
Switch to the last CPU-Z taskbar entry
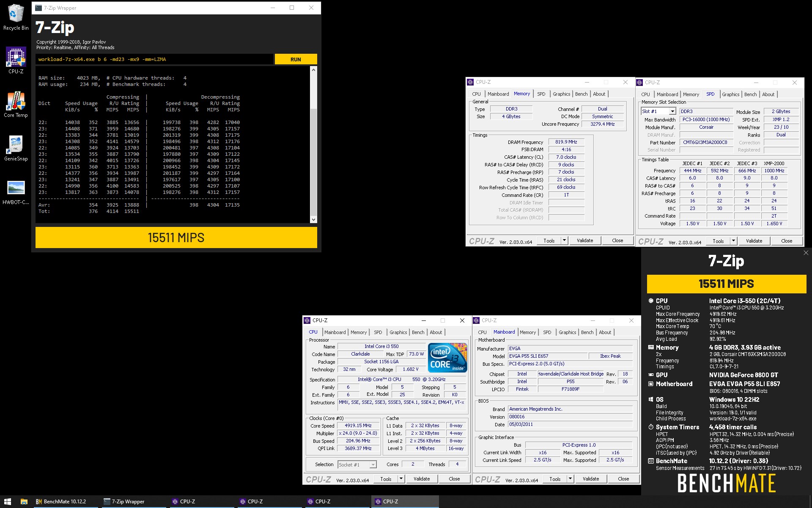click(405, 502)
